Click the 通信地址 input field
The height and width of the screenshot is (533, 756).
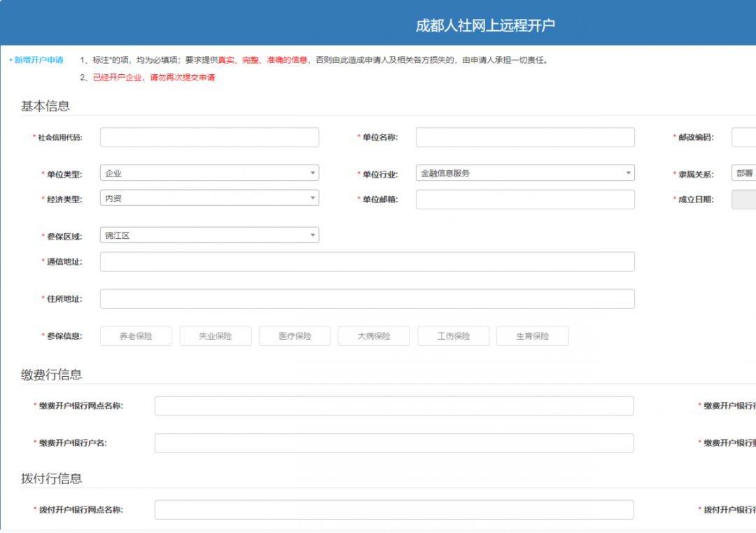pyautogui.click(x=367, y=262)
